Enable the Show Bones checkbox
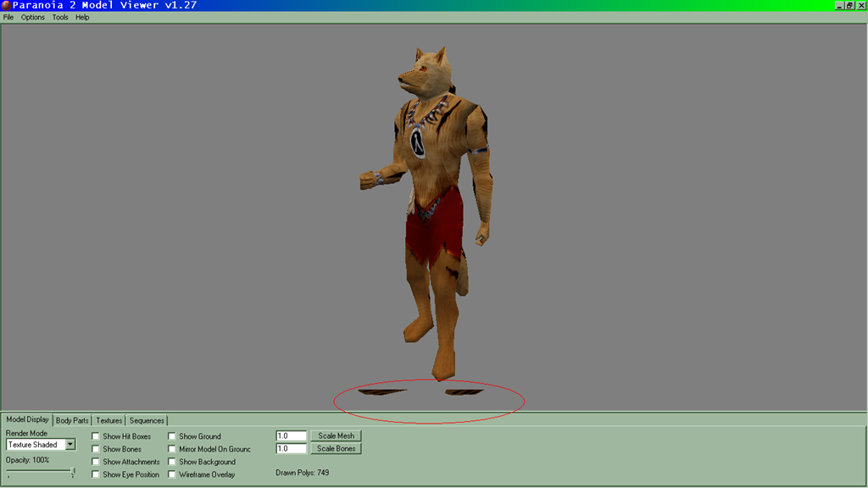Viewport: 868px width, 488px height. click(x=96, y=449)
